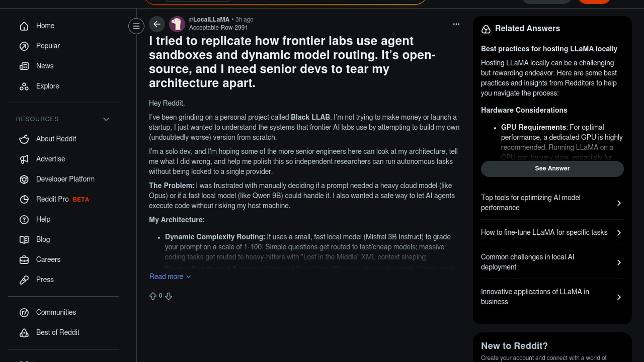The width and height of the screenshot is (644, 362).
Task: Click the News sidebar icon
Action: pyautogui.click(x=24, y=66)
